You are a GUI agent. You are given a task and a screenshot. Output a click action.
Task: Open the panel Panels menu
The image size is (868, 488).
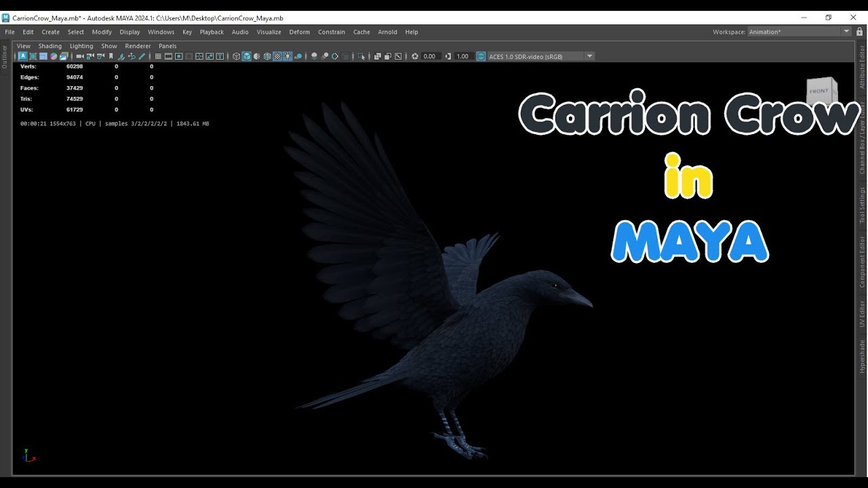(x=167, y=46)
